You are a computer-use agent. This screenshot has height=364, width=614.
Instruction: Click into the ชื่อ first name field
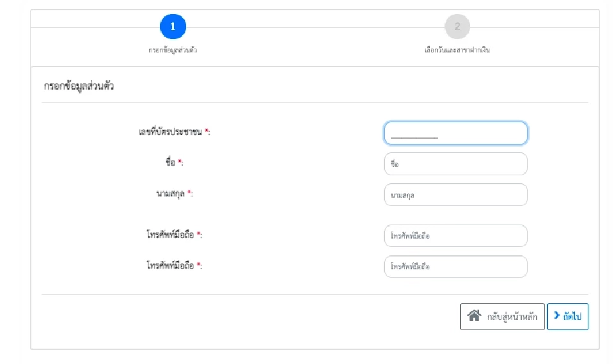click(x=455, y=164)
